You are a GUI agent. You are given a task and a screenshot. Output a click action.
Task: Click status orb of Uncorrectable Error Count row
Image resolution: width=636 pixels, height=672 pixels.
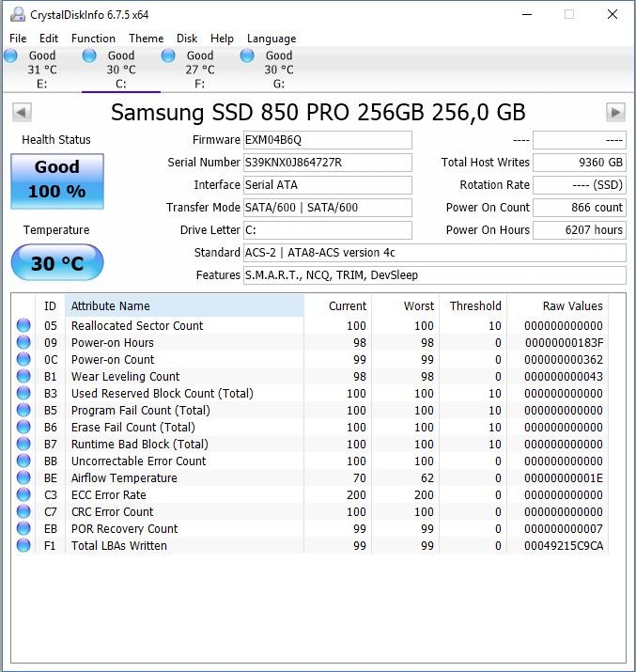[23, 461]
